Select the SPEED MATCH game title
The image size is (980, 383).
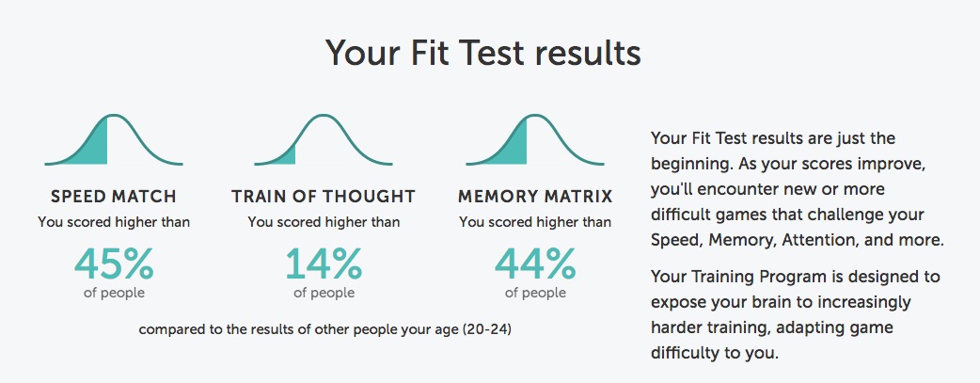tap(113, 197)
